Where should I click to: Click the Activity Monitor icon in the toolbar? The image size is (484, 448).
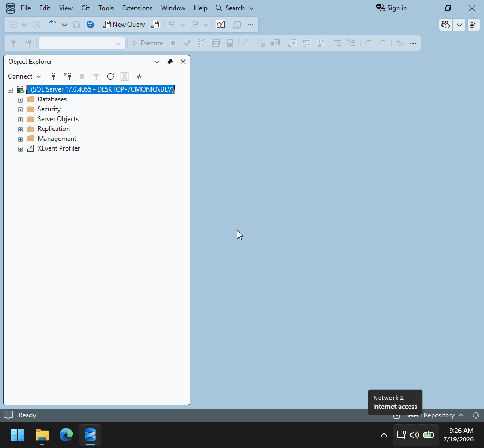pos(221,25)
